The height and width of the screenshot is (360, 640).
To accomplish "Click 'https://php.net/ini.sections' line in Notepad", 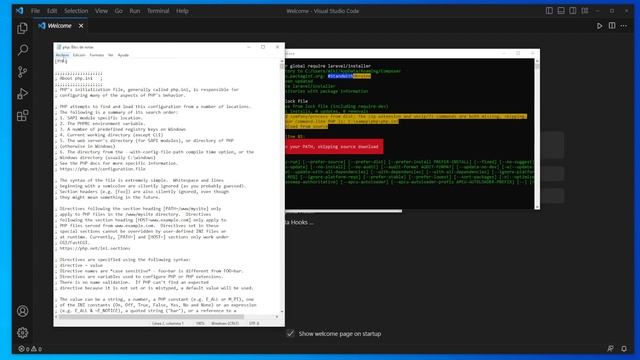I will pos(95,248).
